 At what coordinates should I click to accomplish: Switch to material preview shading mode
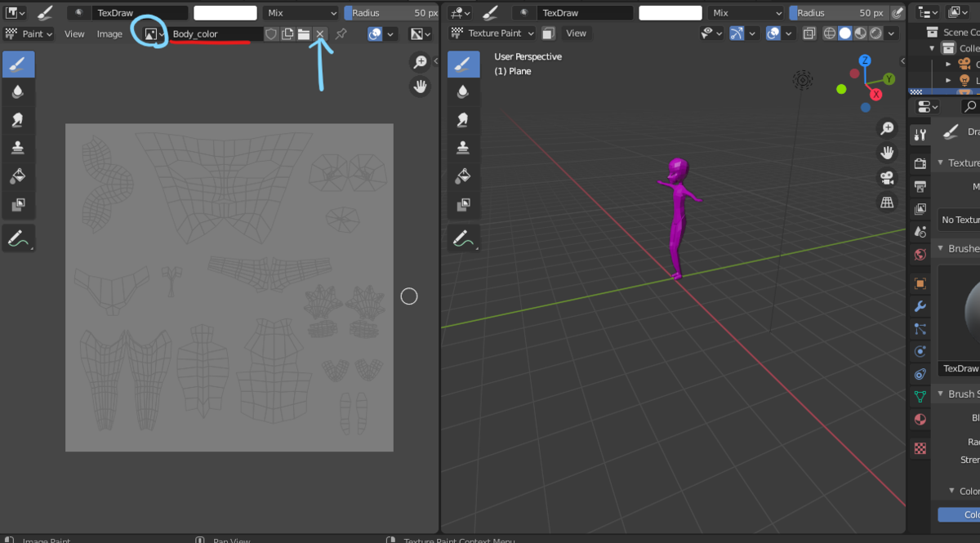point(861,33)
